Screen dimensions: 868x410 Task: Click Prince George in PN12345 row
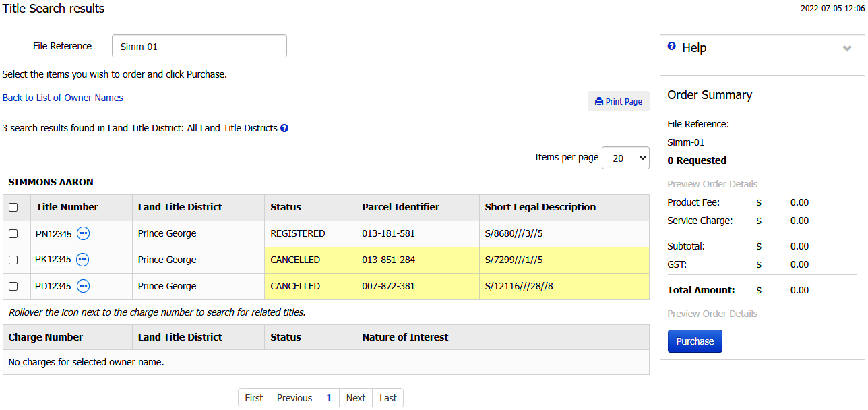pyautogui.click(x=167, y=233)
